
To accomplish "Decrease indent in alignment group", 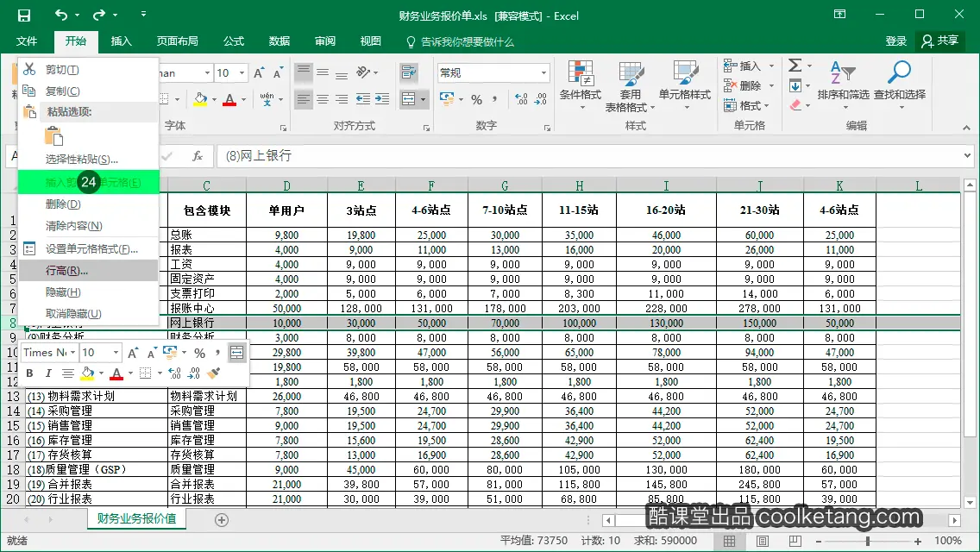I will coord(362,99).
